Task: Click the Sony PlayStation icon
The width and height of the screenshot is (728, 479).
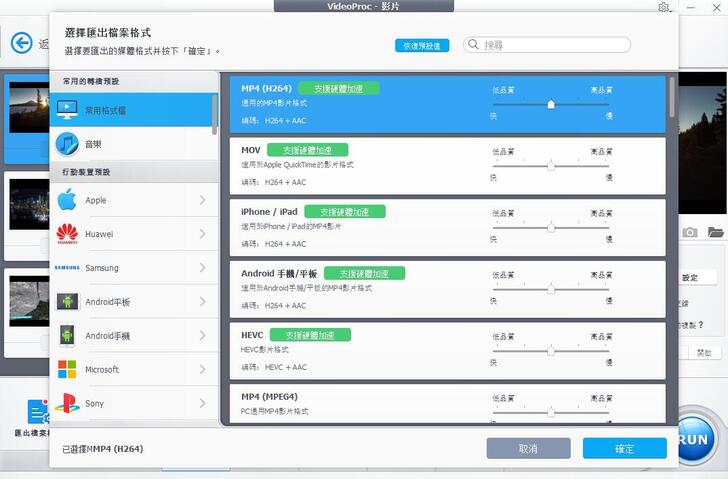Action: (67, 403)
